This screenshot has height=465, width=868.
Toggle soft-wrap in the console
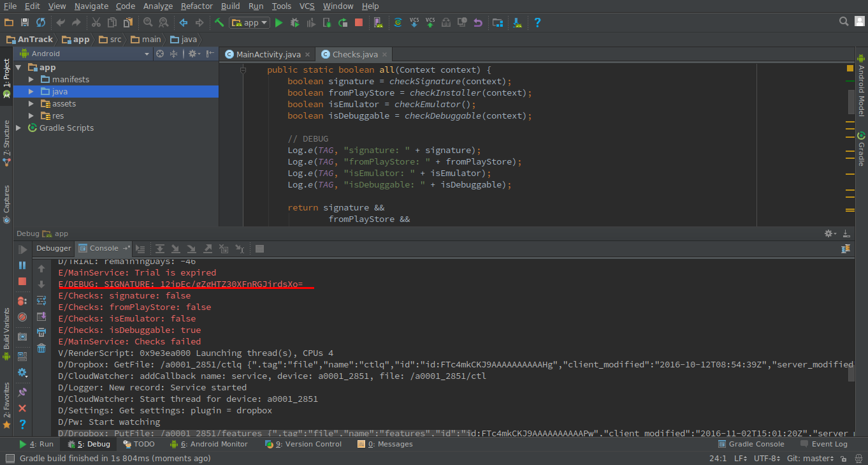(x=41, y=300)
